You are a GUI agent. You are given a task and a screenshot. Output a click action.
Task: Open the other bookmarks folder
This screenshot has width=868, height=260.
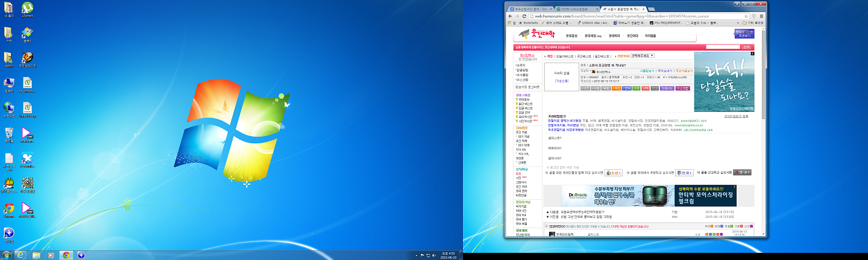[753, 23]
